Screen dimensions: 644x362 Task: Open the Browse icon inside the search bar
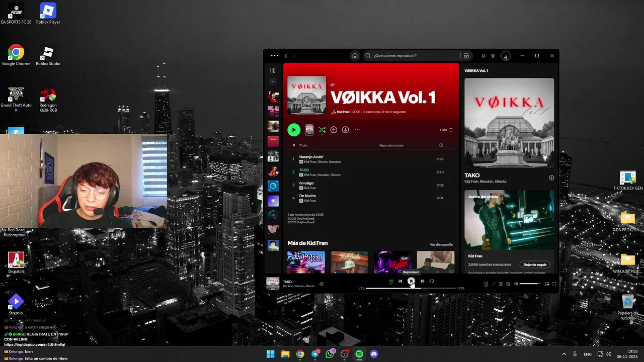[466, 56]
